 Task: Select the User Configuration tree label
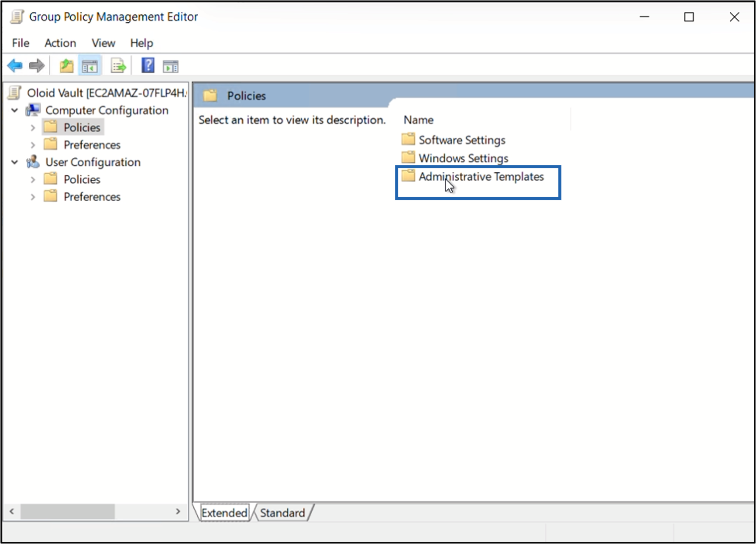tap(93, 162)
